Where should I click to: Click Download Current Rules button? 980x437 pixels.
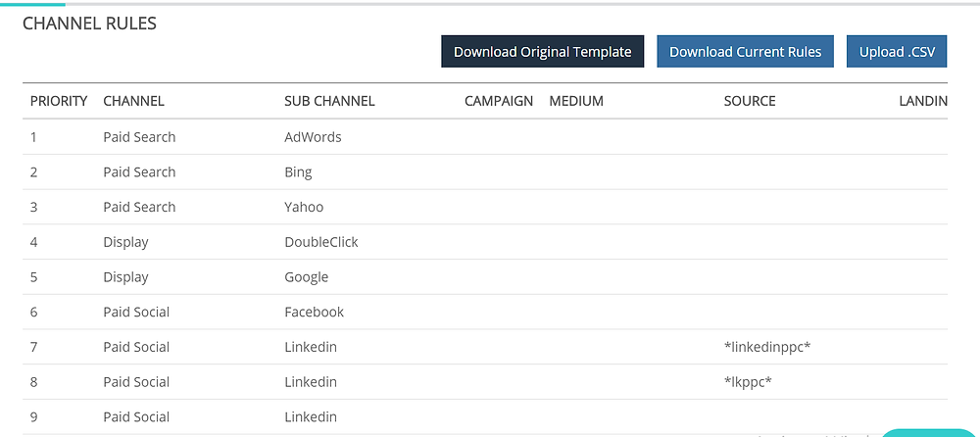click(745, 51)
